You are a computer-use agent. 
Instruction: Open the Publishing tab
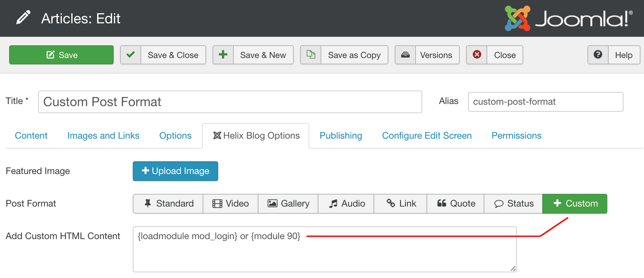[x=341, y=136]
